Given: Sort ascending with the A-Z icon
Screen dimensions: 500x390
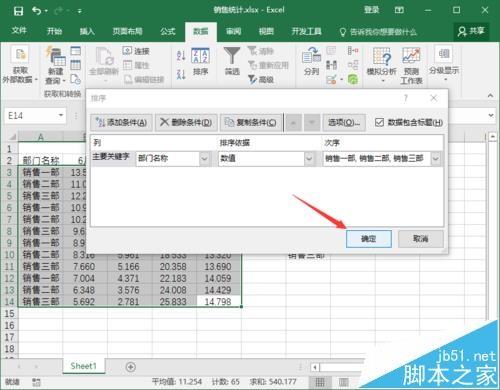Looking at the screenshot, I should (181, 55).
